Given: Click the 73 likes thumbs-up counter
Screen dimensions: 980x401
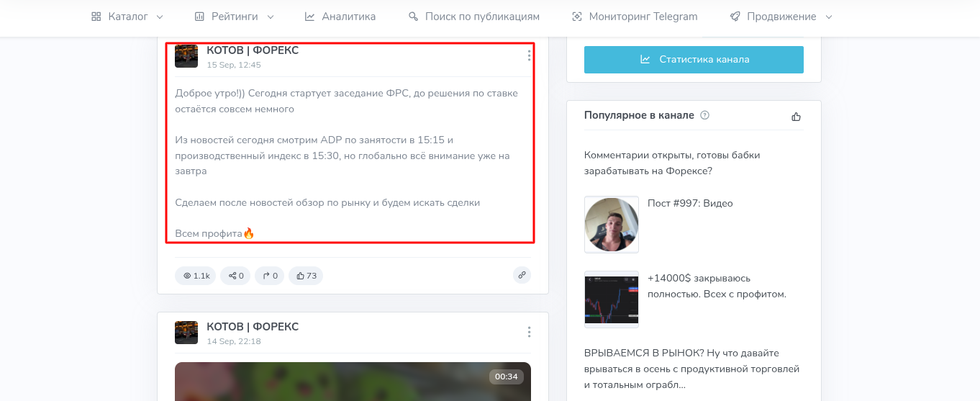Looking at the screenshot, I should [x=306, y=275].
